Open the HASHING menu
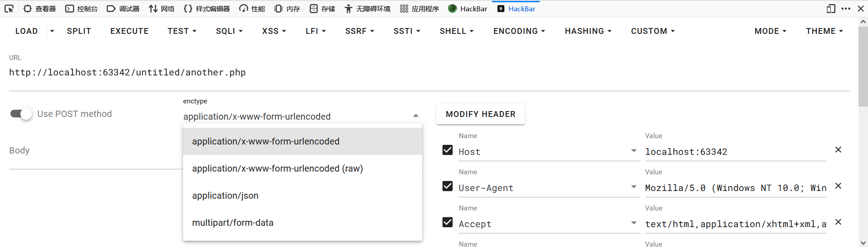868x247 pixels. 588,31
